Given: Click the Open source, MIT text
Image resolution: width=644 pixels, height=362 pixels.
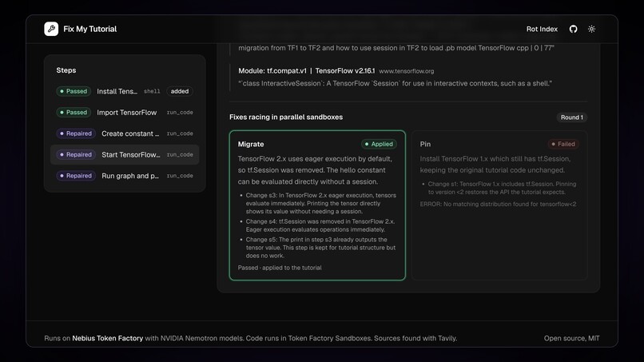Looking at the screenshot, I should (572, 338).
